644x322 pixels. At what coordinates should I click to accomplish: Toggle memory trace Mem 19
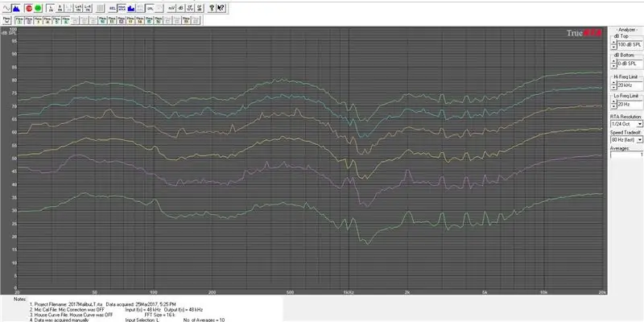(x=187, y=20)
